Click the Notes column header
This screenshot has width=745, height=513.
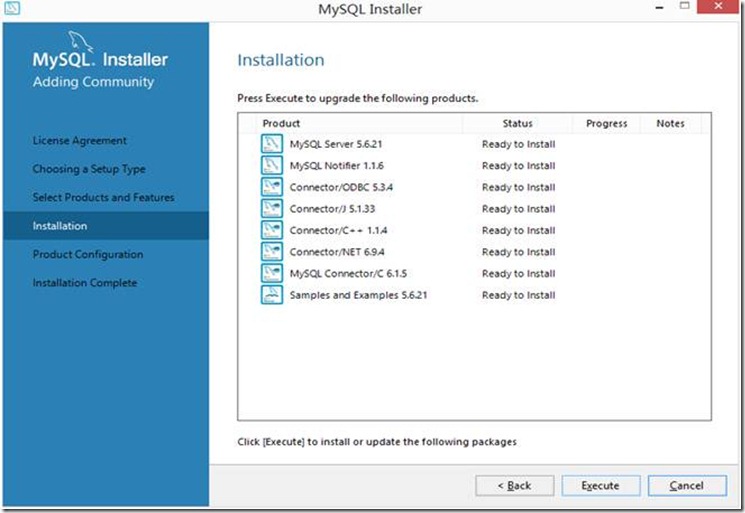tap(670, 124)
